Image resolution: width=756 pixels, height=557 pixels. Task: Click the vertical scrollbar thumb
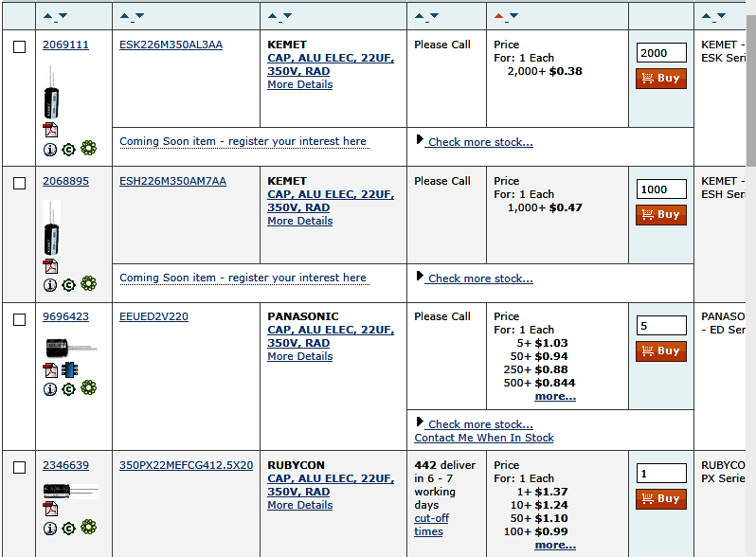tap(750, 90)
